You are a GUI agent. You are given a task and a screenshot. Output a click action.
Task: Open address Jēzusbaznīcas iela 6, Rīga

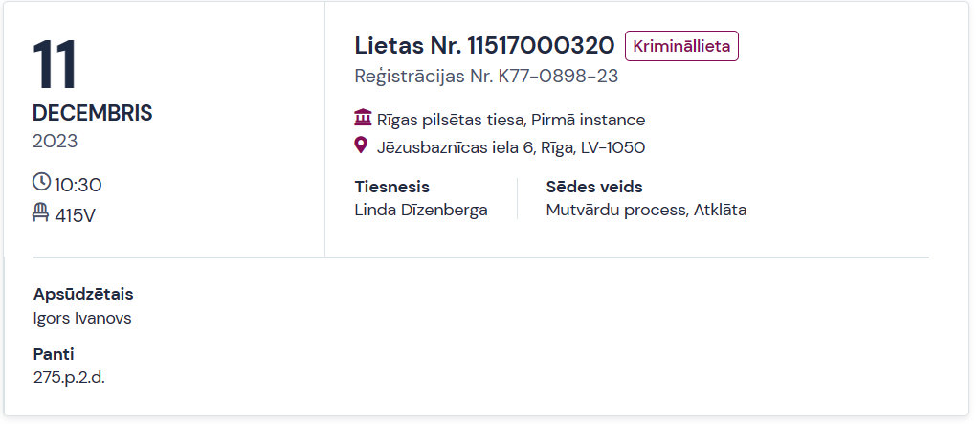tap(511, 147)
